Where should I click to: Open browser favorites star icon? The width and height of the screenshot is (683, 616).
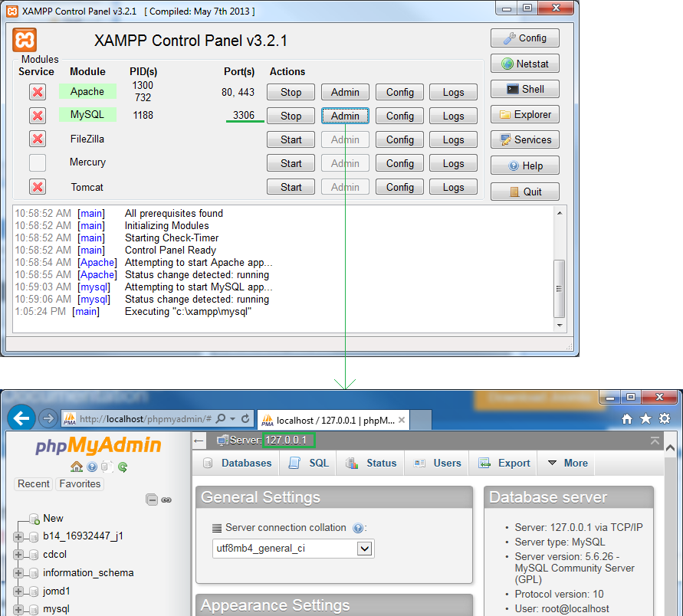[645, 418]
